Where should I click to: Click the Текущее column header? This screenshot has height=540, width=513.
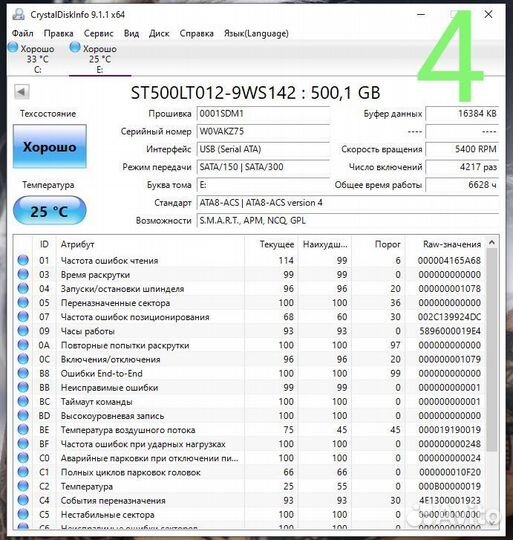(271, 244)
